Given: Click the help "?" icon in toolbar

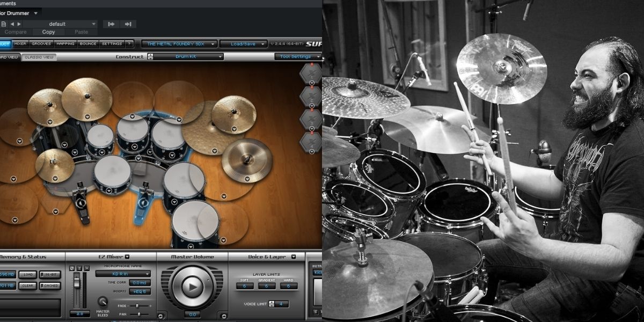Looking at the screenshot, I should [129, 44].
